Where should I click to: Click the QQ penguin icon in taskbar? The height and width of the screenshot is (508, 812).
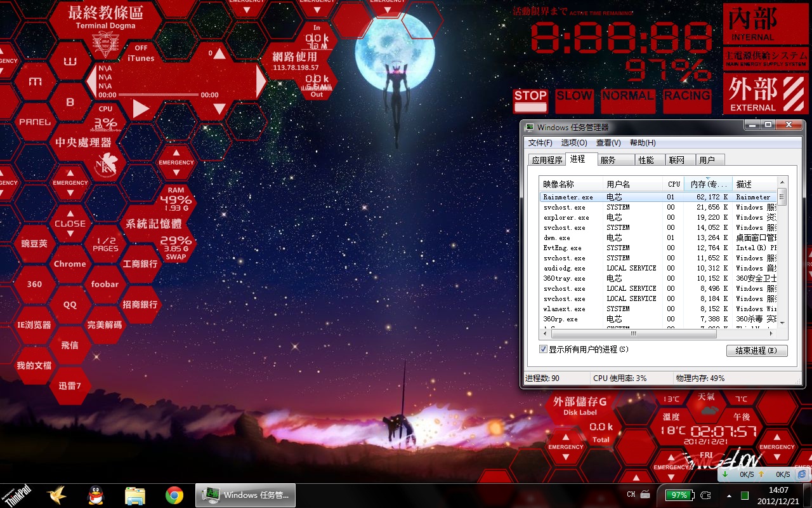tap(96, 495)
